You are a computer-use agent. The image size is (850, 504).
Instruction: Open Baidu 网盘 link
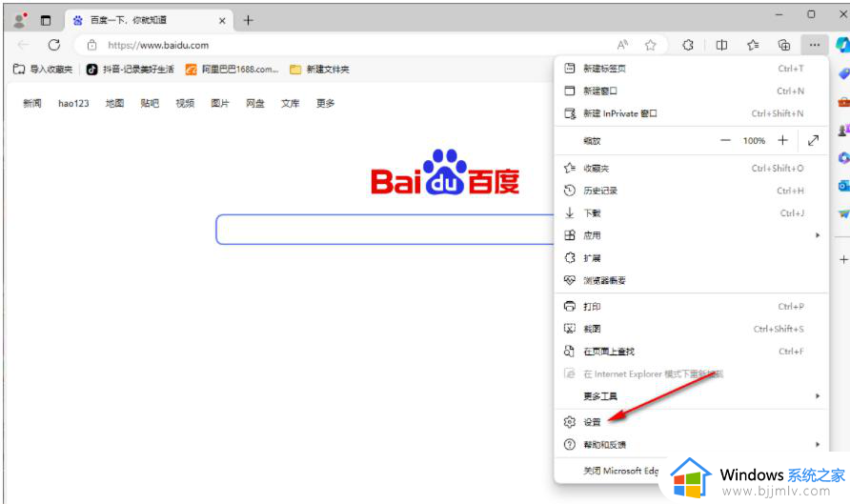tap(255, 103)
